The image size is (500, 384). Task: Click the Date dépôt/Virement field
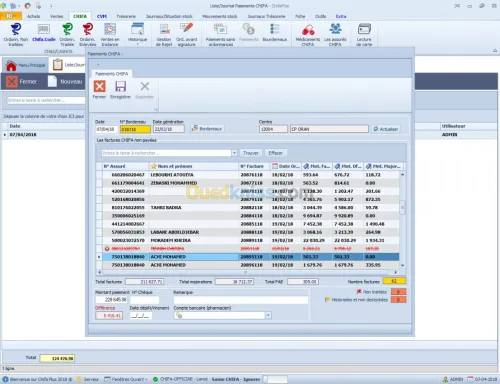pos(140,316)
